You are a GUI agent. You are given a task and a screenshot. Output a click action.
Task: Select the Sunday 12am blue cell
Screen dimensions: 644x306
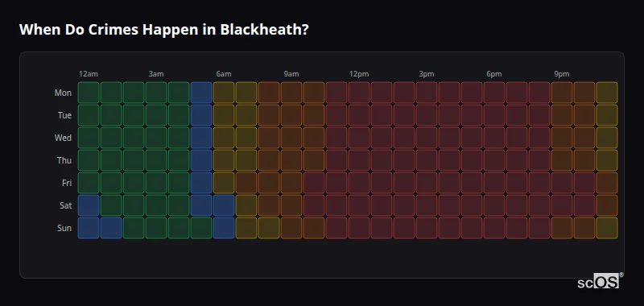(x=89, y=228)
